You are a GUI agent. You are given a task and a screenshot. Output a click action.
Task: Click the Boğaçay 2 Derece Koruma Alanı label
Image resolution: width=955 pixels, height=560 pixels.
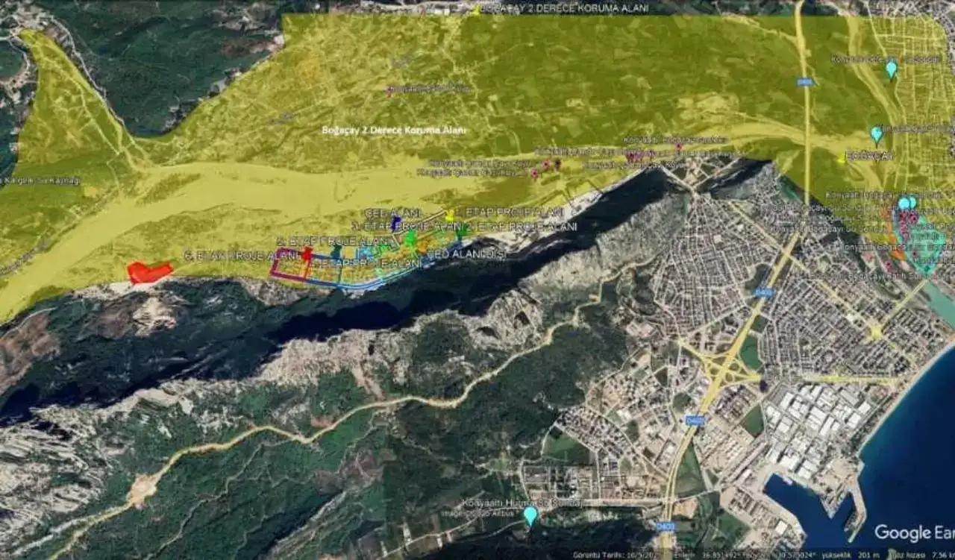(393, 130)
